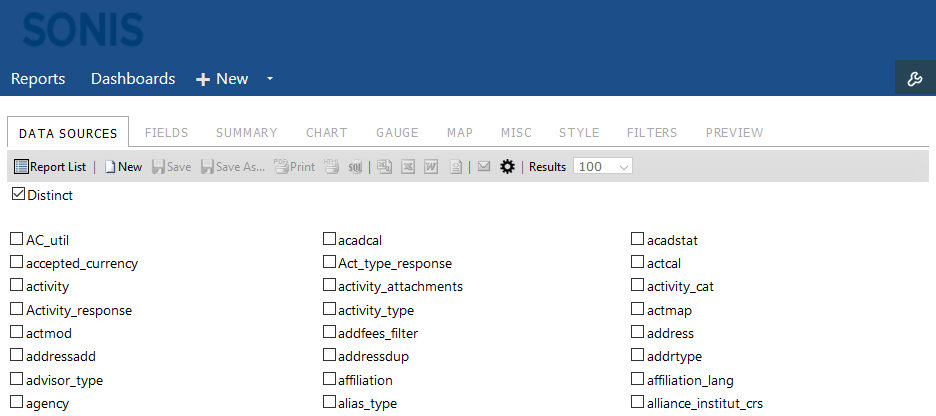Image resolution: width=936 pixels, height=416 pixels.
Task: Click the + New menu item
Action: [x=222, y=78]
